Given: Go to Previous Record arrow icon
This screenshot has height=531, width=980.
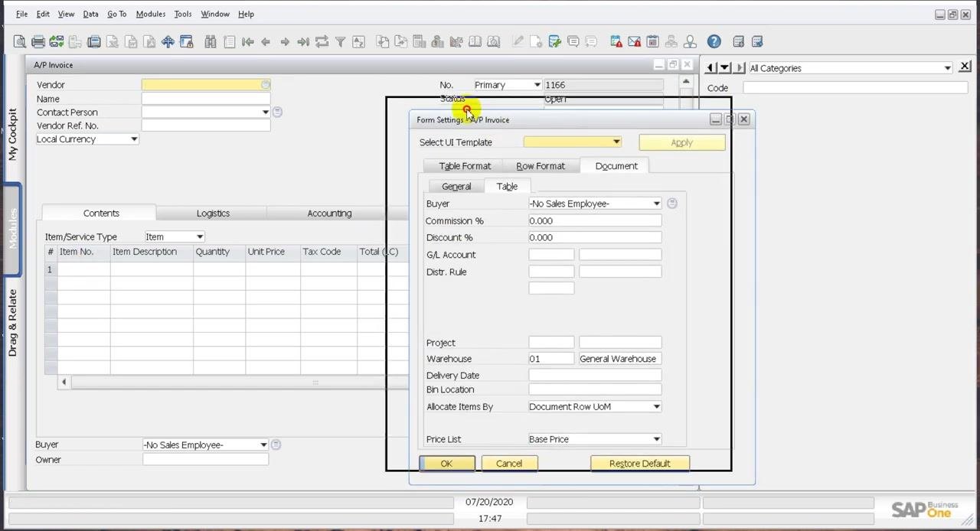Looking at the screenshot, I should click(266, 41).
